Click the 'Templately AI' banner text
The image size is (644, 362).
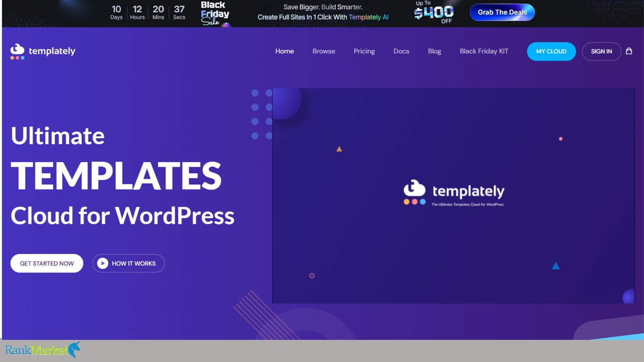(369, 17)
